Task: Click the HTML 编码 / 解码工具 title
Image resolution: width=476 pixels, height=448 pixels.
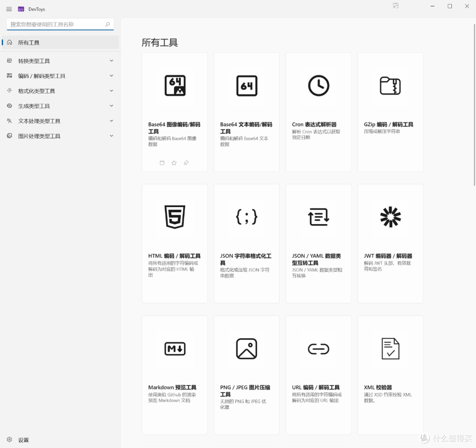Action: click(x=174, y=255)
